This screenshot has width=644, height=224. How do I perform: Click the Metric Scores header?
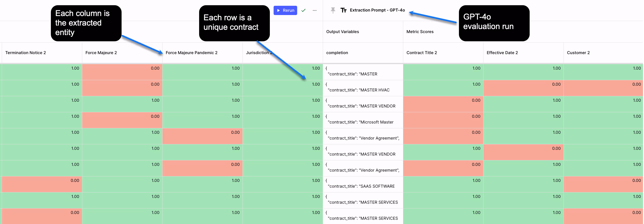420,32
